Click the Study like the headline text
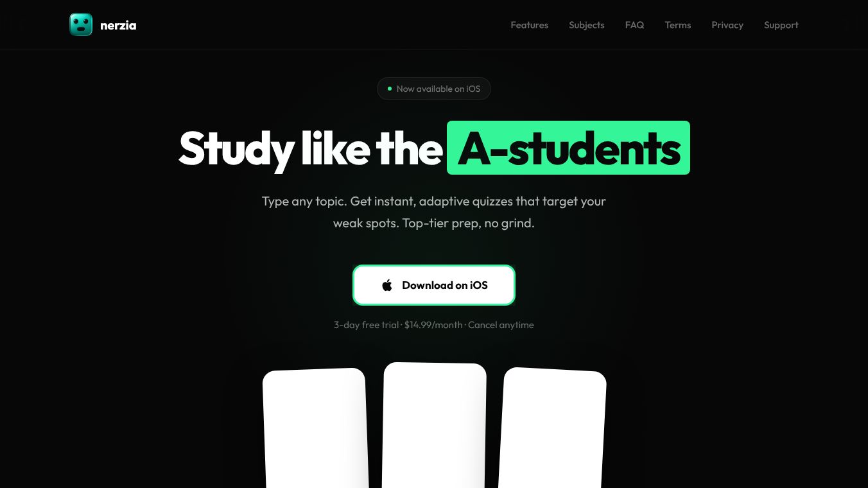 point(311,148)
